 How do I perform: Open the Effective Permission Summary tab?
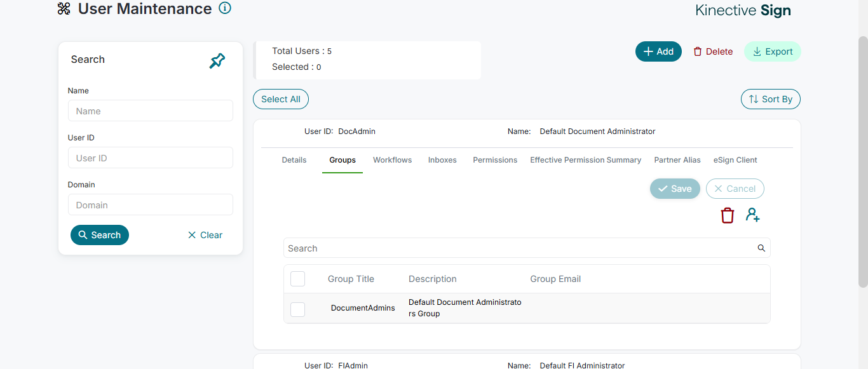coord(585,160)
